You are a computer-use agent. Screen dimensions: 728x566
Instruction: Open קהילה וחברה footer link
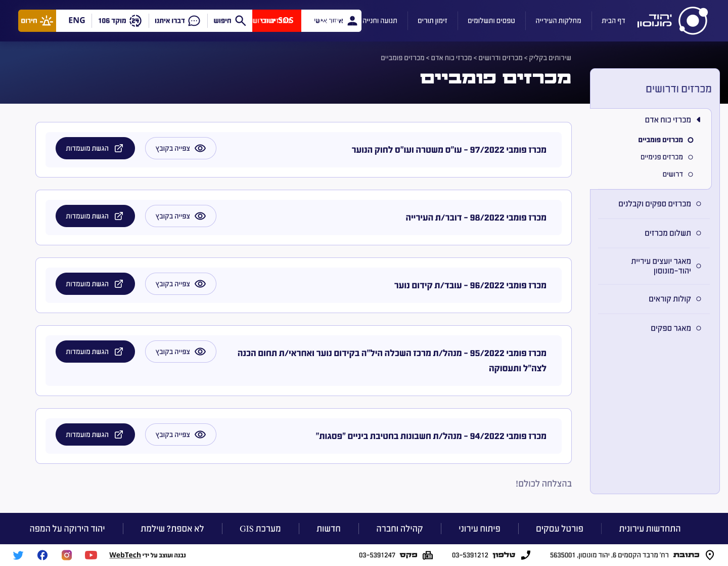click(399, 529)
